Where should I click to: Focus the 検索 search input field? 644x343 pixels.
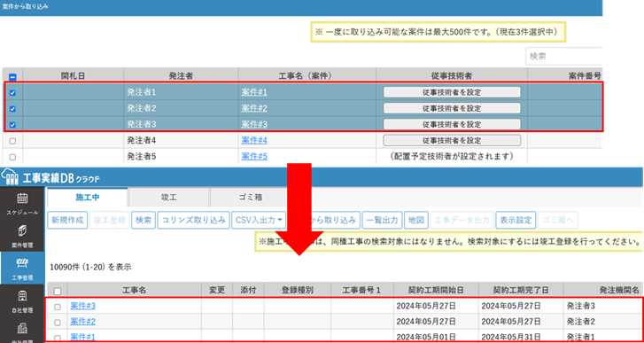563,57
